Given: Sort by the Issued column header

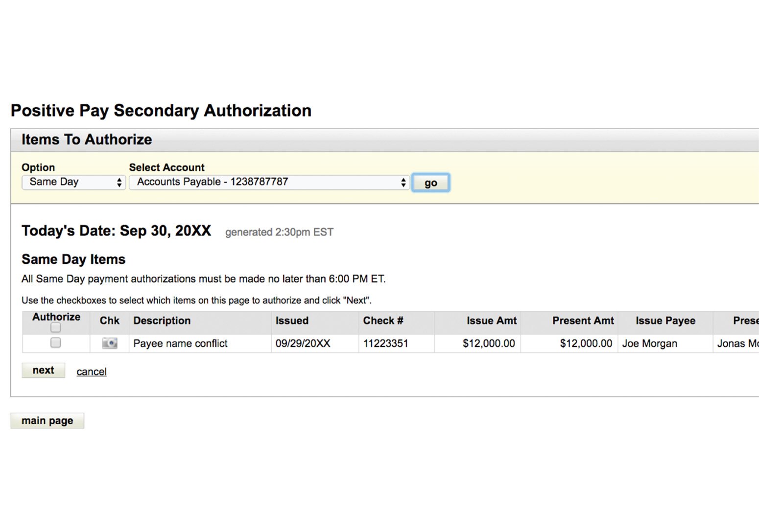Looking at the screenshot, I should click(292, 321).
